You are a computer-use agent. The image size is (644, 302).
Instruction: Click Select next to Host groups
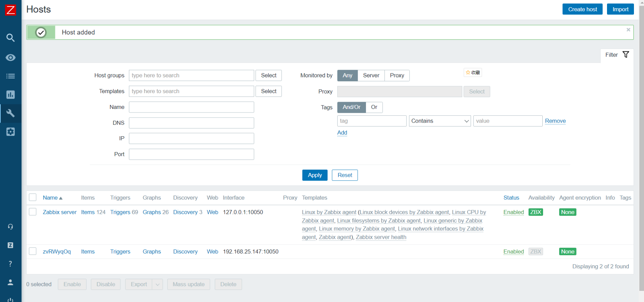269,75
